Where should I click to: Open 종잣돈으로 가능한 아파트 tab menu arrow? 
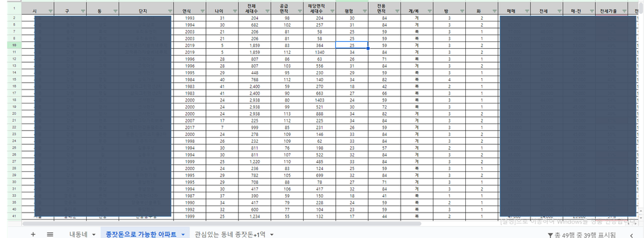click(x=183, y=235)
